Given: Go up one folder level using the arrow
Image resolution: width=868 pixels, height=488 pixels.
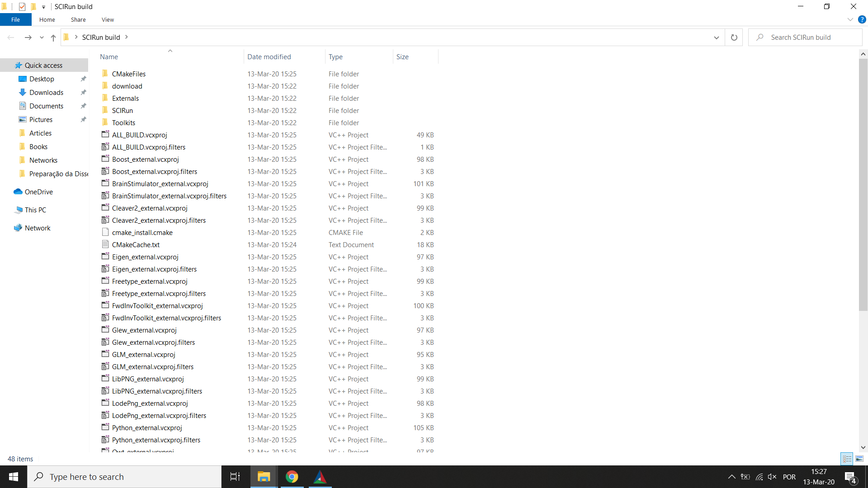Looking at the screenshot, I should [x=53, y=38].
